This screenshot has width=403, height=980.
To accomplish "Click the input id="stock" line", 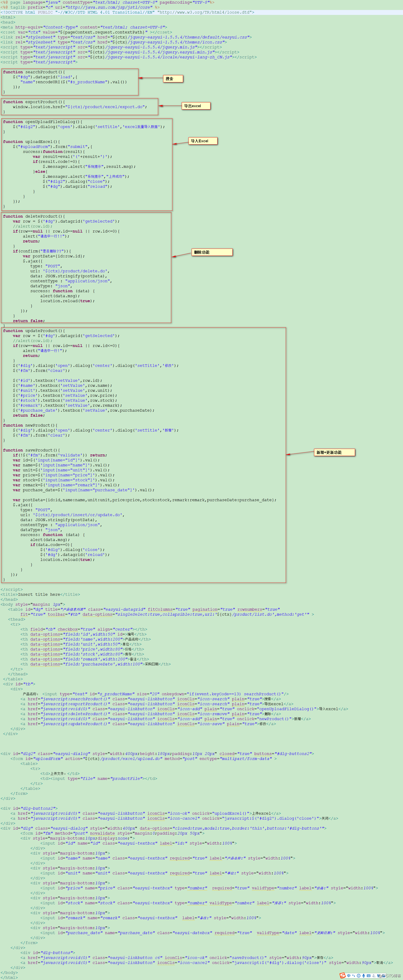I will pyautogui.click(x=188, y=903).
